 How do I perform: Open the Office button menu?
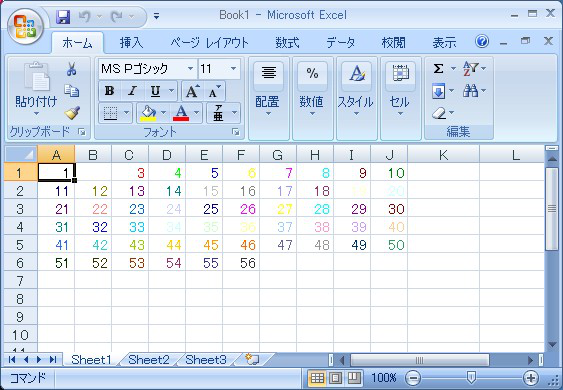[25, 27]
